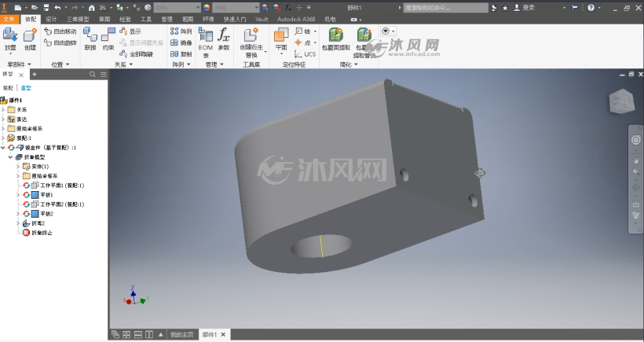Image resolution: width=644 pixels, height=342 pixels.
Task: Click the Zoom icon in navigation bar
Action: pos(636,172)
